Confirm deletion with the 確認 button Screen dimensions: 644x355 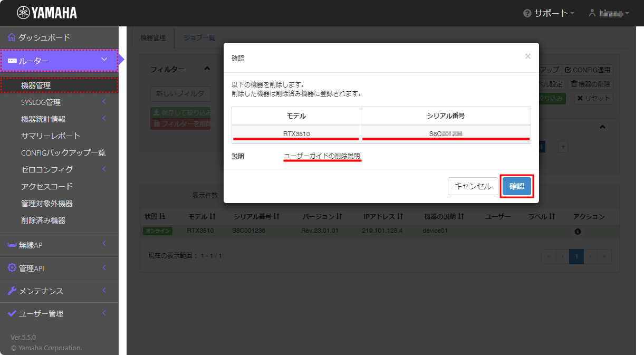pyautogui.click(x=517, y=187)
